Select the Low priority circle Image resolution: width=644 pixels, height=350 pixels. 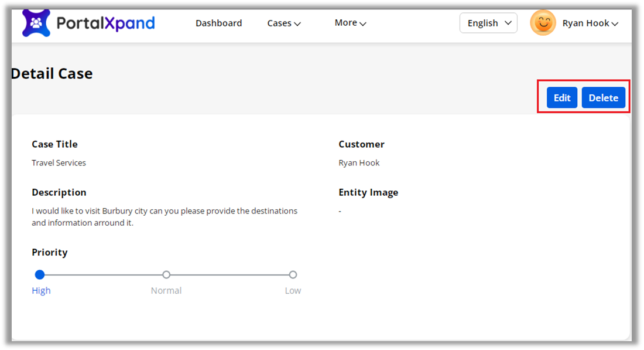tap(293, 274)
